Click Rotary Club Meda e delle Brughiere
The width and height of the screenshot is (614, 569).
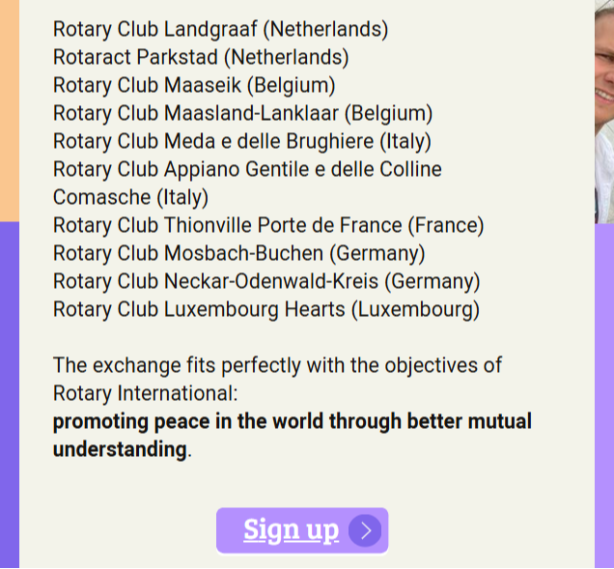(242, 141)
